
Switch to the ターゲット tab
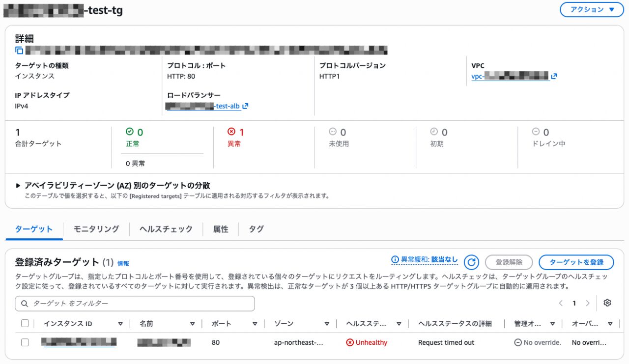pyautogui.click(x=34, y=229)
